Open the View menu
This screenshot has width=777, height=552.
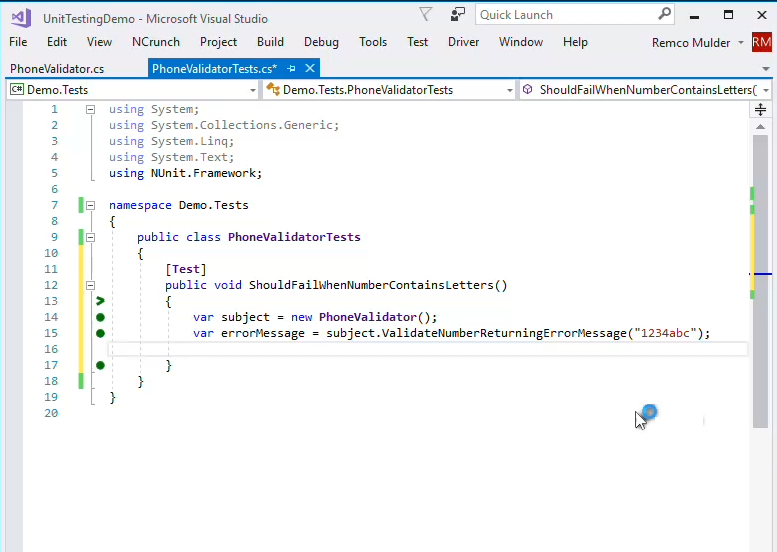point(99,42)
